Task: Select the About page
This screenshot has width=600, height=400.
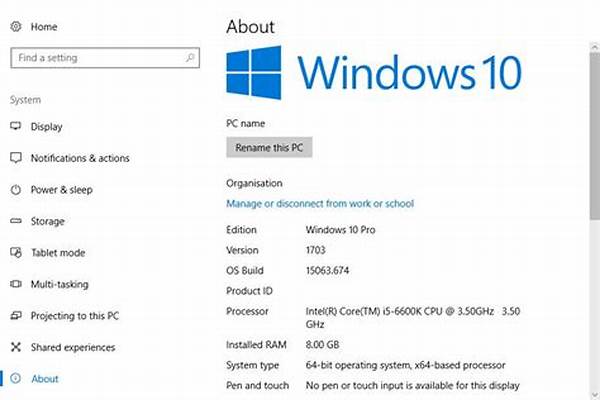Action: [45, 379]
